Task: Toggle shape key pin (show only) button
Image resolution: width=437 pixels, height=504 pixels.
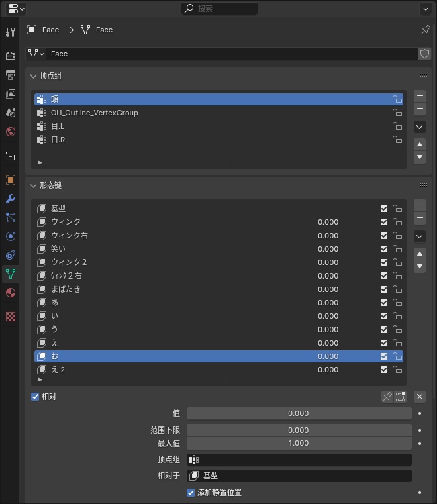Action: coord(387,397)
